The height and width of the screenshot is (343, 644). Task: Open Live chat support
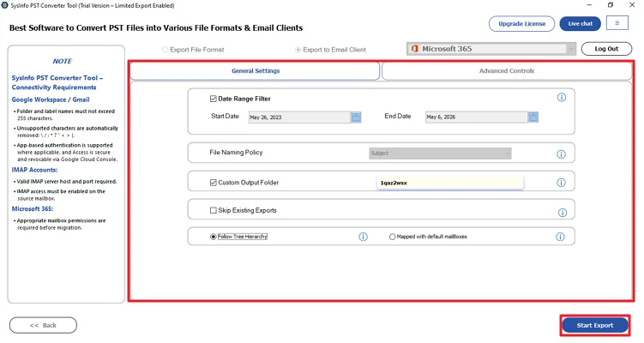pos(580,24)
